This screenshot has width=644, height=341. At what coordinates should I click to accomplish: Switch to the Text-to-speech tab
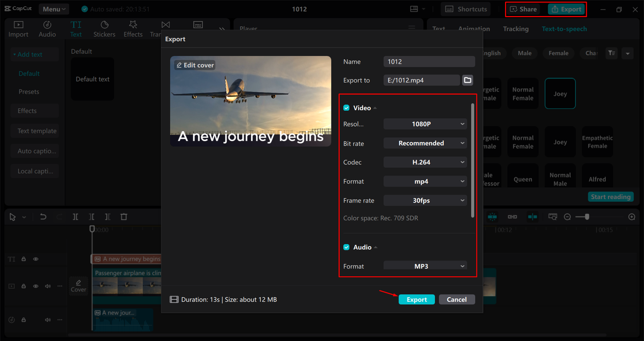(x=564, y=29)
